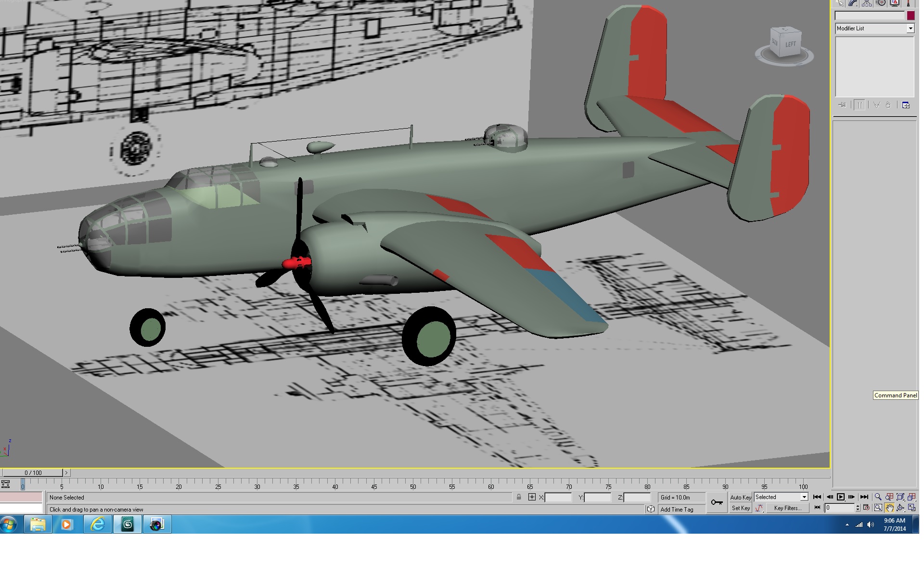Click the Orbit viewport tool

tap(900, 508)
